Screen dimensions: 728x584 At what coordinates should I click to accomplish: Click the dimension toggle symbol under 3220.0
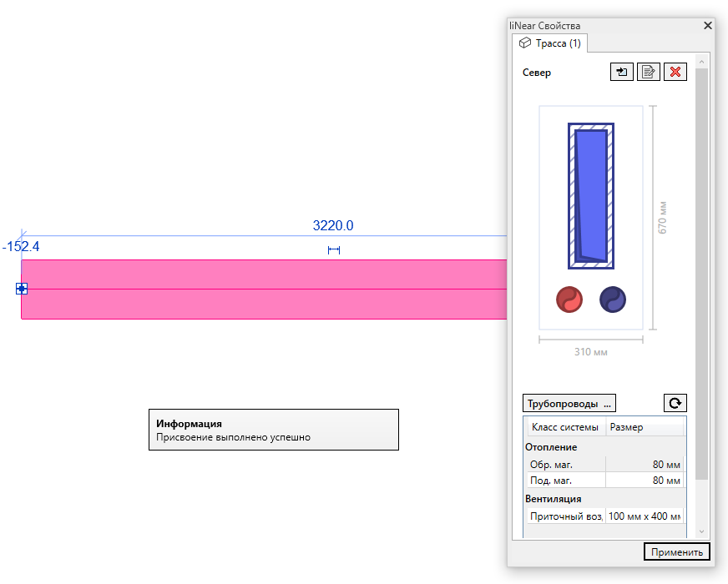[333, 250]
